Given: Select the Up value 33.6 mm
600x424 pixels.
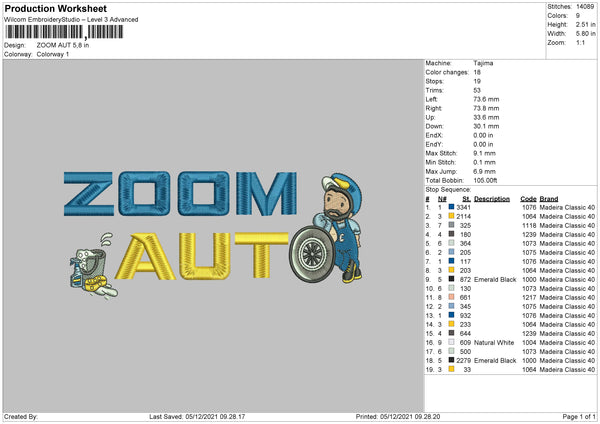Looking at the screenshot, I should pos(486,117).
